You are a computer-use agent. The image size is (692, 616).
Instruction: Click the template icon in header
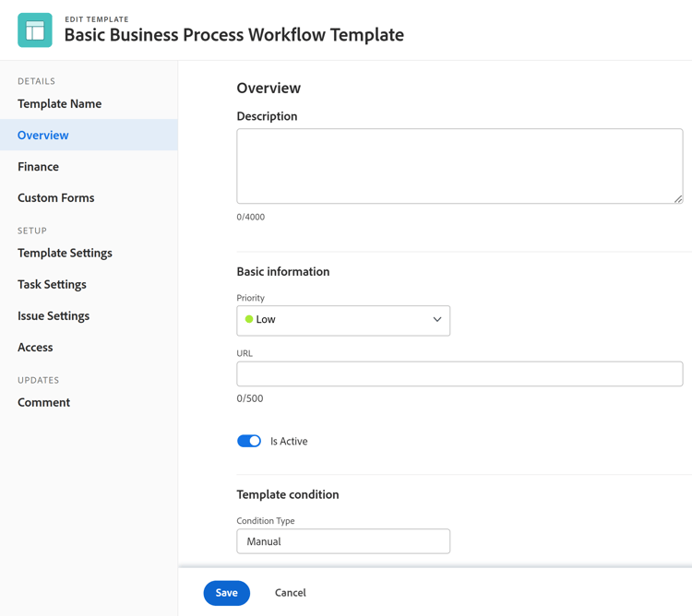(35, 30)
